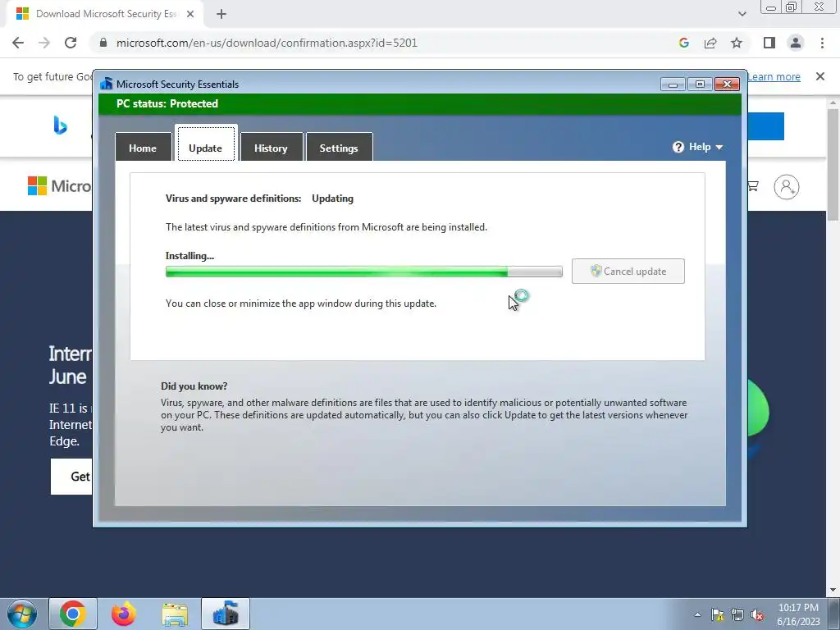Switch to the History tab
The image size is (840, 630).
click(x=271, y=148)
